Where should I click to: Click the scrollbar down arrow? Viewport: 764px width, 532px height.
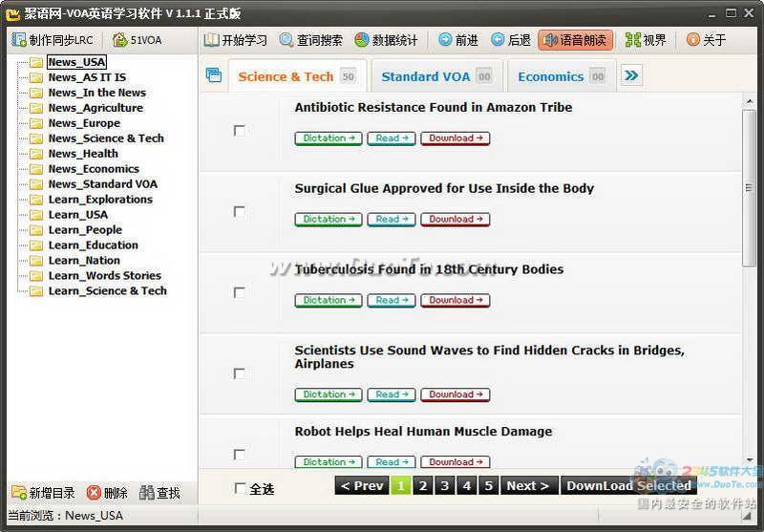click(x=749, y=460)
